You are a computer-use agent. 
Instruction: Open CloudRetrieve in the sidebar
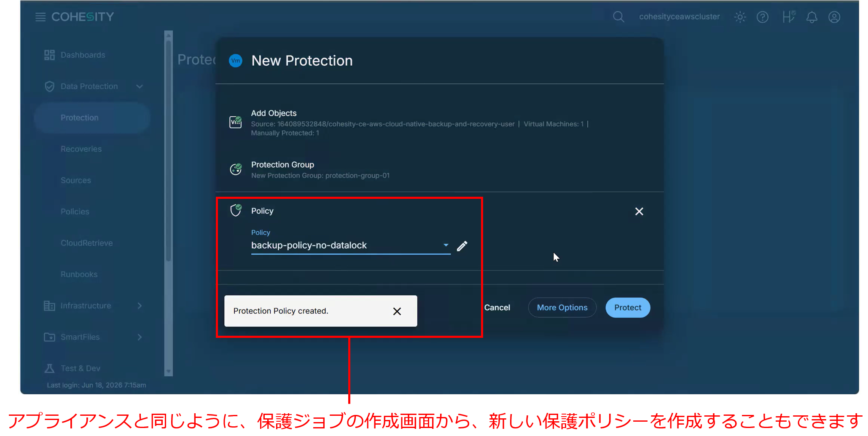pyautogui.click(x=86, y=243)
